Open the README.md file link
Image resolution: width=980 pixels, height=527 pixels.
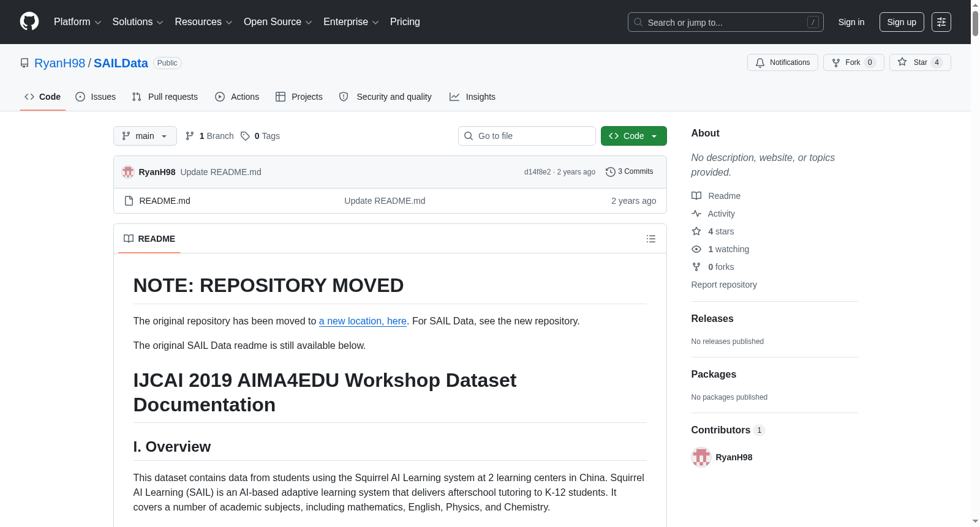(x=165, y=201)
